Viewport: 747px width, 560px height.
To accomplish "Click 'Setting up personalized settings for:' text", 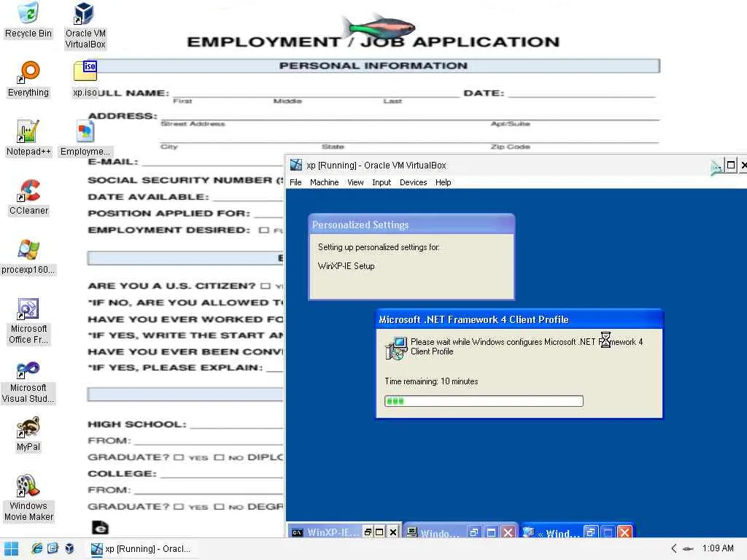I will [379, 247].
